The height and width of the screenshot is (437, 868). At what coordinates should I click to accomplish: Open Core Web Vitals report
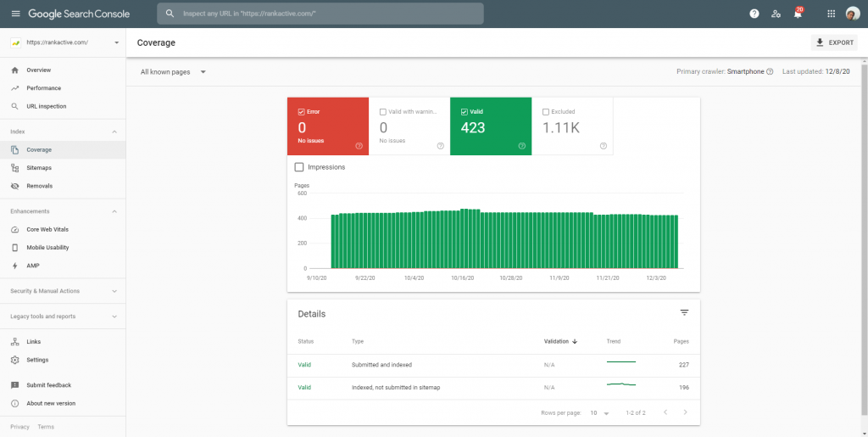[63, 229]
